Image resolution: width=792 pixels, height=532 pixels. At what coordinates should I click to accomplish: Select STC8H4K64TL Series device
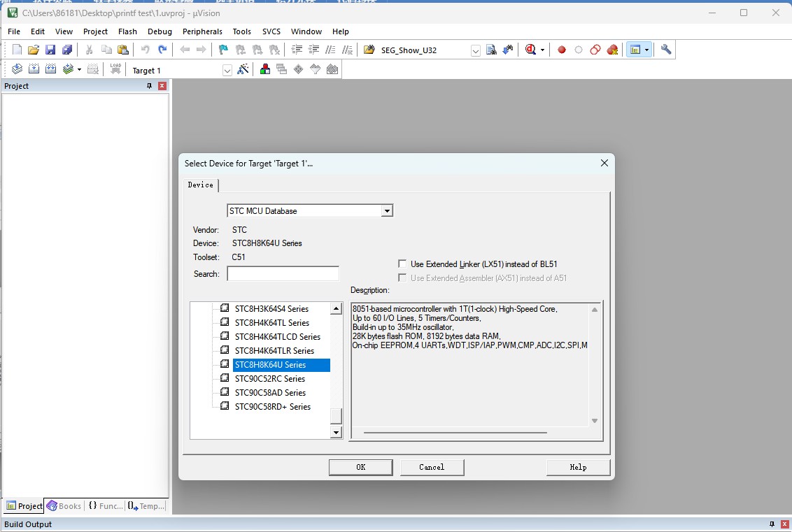pos(271,322)
